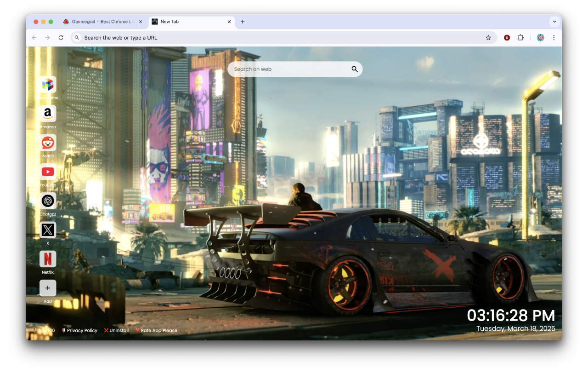Click the magnifying glass in the web search bar
This screenshot has width=588, height=368.
pyautogui.click(x=354, y=69)
